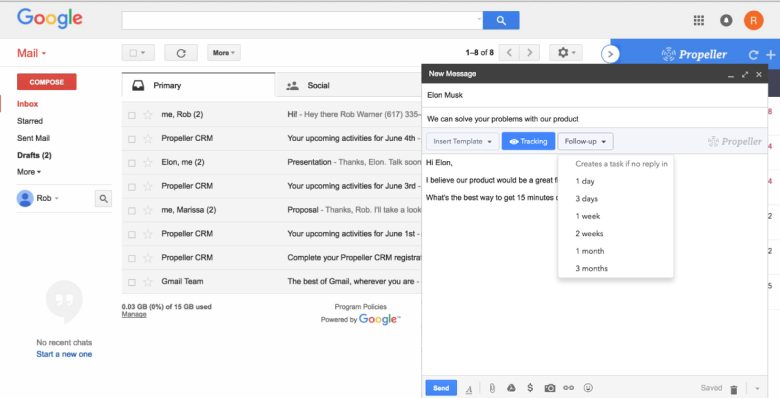Click the red COMPOSE button
This screenshot has width=780, height=398.
[47, 82]
